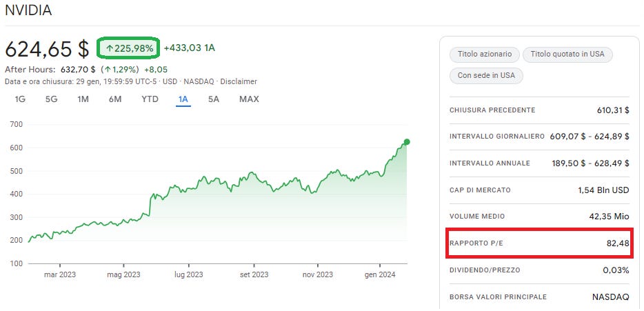Select the YTD range tab
This screenshot has height=311, width=644.
point(150,99)
